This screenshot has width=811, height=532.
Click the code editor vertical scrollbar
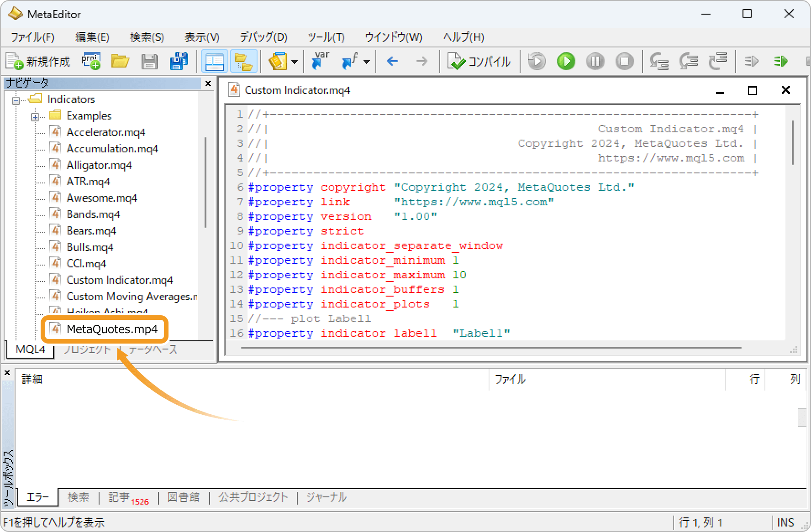pyautogui.click(x=793, y=143)
